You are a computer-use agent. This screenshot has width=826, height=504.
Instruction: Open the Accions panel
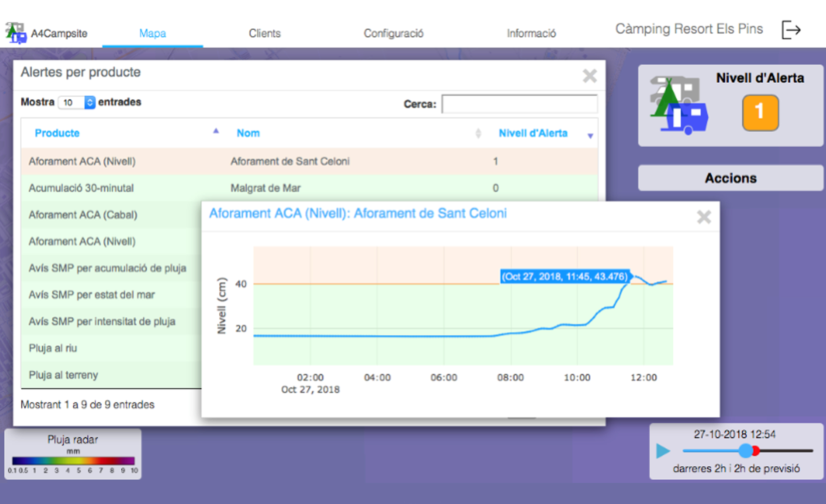(x=730, y=178)
